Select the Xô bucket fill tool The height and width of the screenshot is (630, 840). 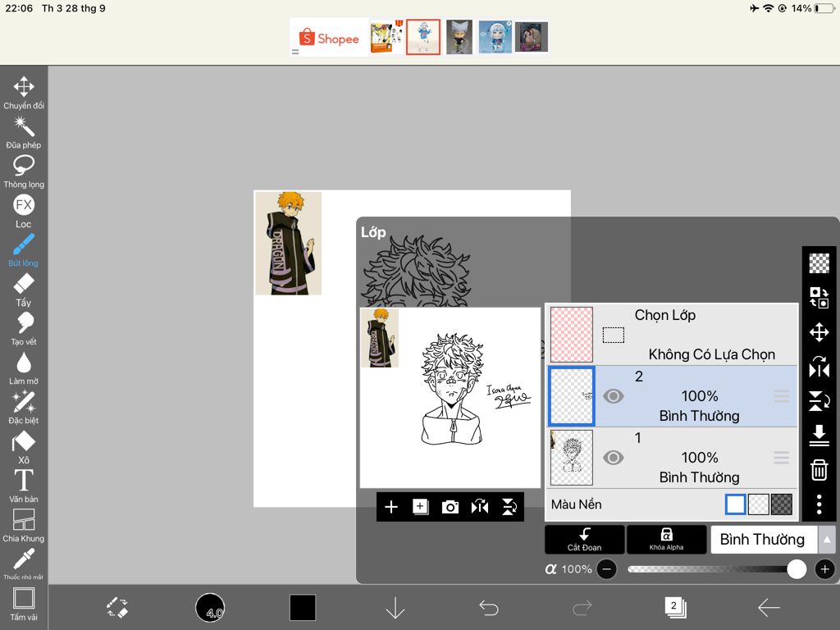tap(24, 447)
